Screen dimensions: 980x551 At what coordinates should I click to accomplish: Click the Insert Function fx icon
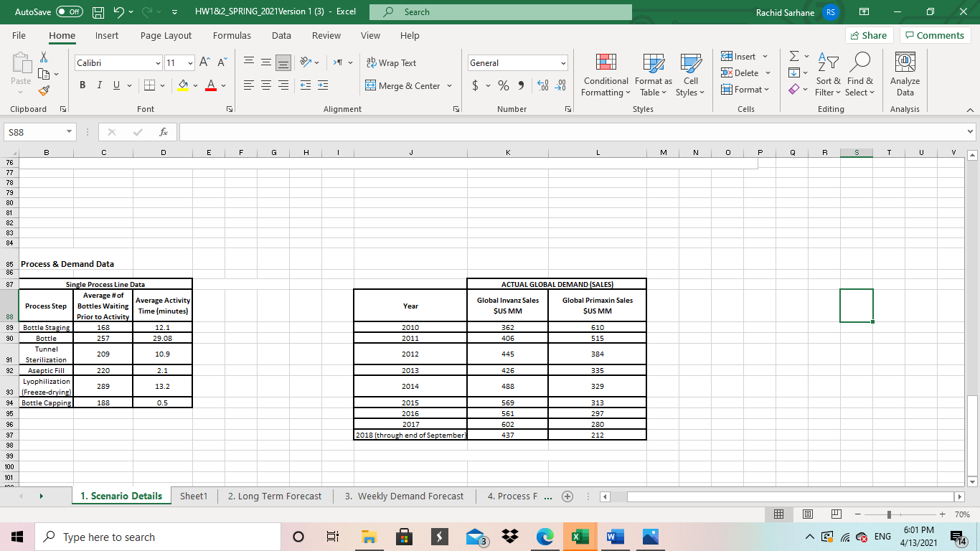tap(164, 133)
